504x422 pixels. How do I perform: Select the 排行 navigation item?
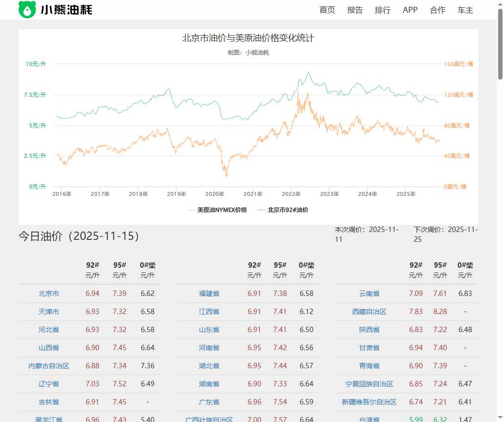(382, 10)
